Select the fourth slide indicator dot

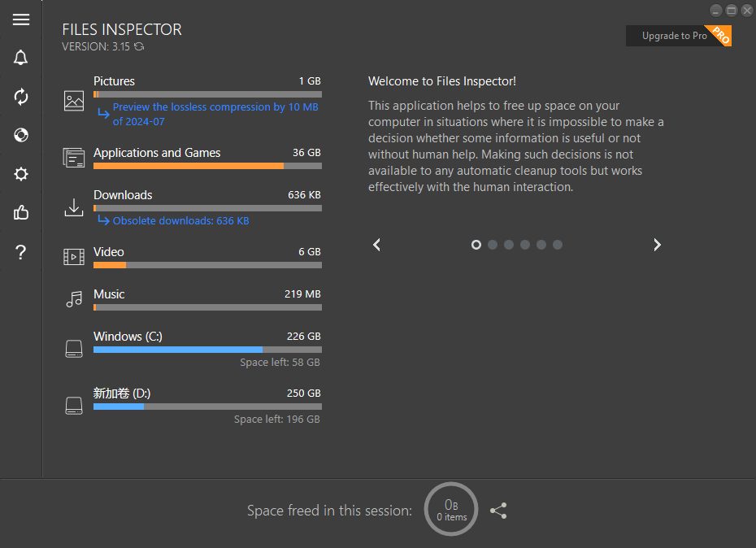(525, 245)
